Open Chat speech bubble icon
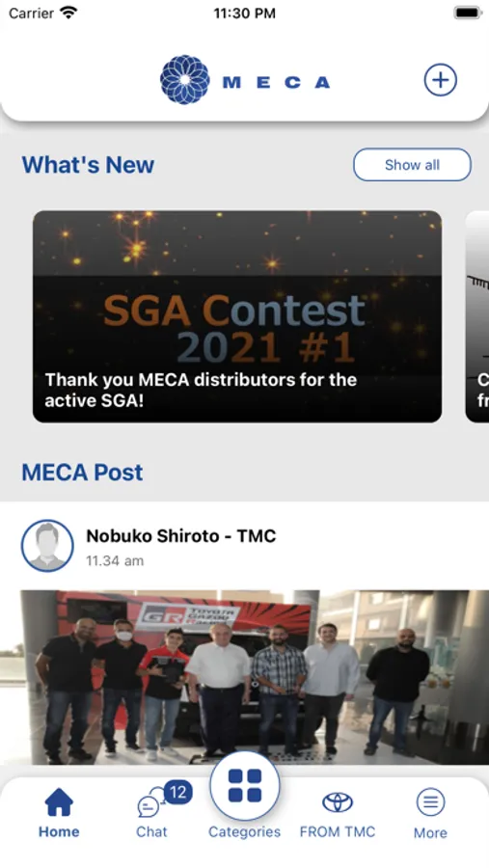Image resolution: width=489 pixels, height=868 pixels. tap(149, 804)
